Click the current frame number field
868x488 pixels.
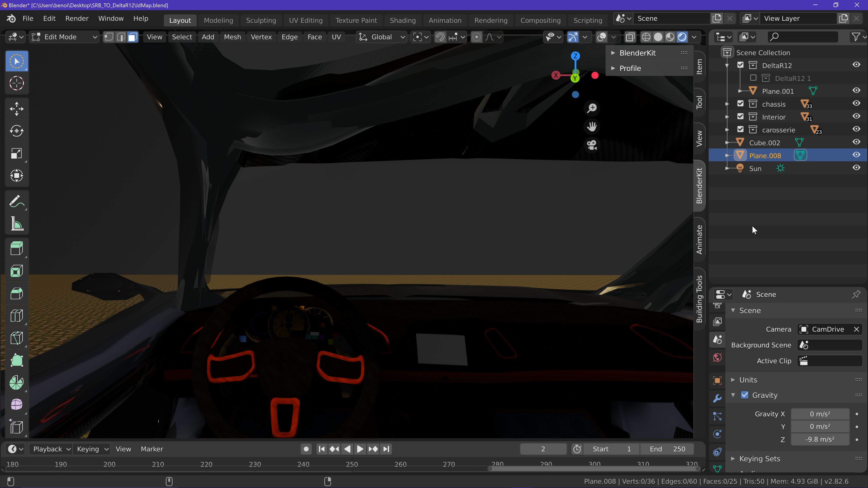[x=542, y=449]
